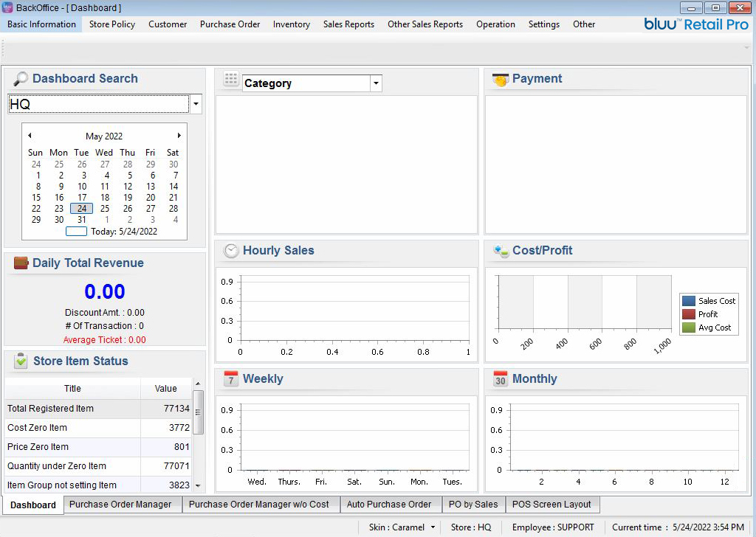Open the Basic Information menu
The width and height of the screenshot is (756, 537).
click(x=41, y=24)
